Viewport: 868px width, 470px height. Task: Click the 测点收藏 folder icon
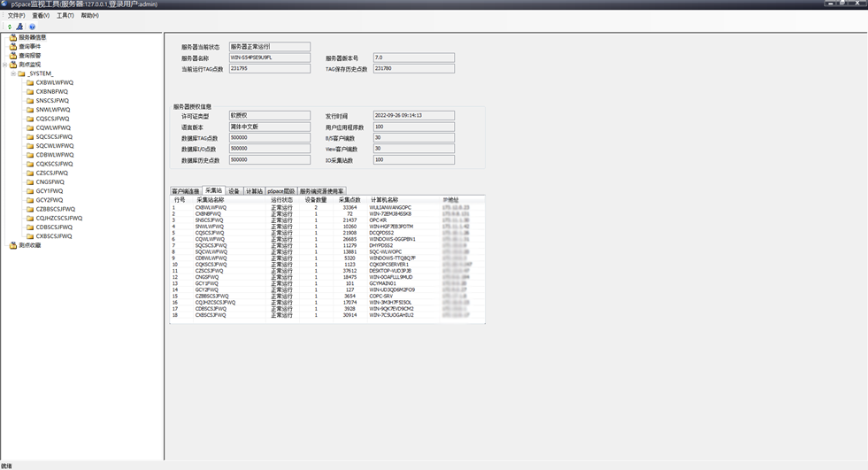tap(13, 245)
